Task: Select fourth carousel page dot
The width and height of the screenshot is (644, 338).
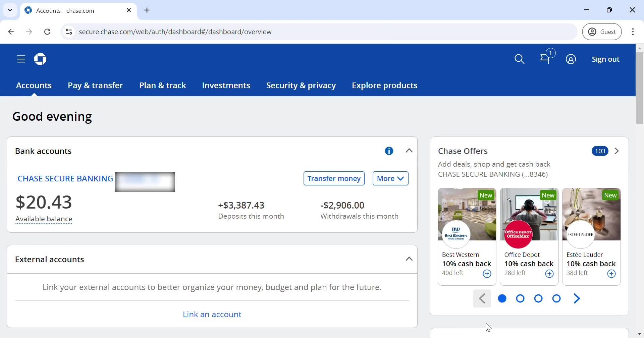Action: pyautogui.click(x=556, y=298)
